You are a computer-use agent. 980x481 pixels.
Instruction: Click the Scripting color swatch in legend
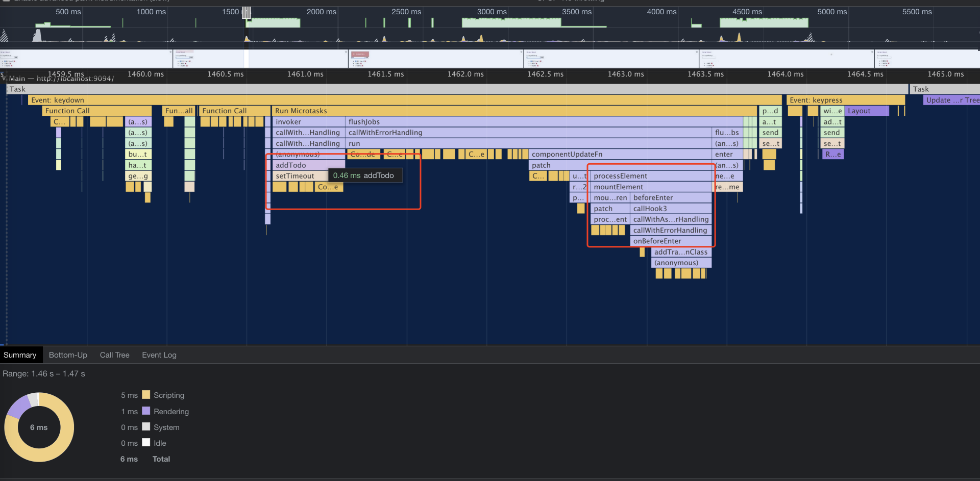[x=146, y=395]
